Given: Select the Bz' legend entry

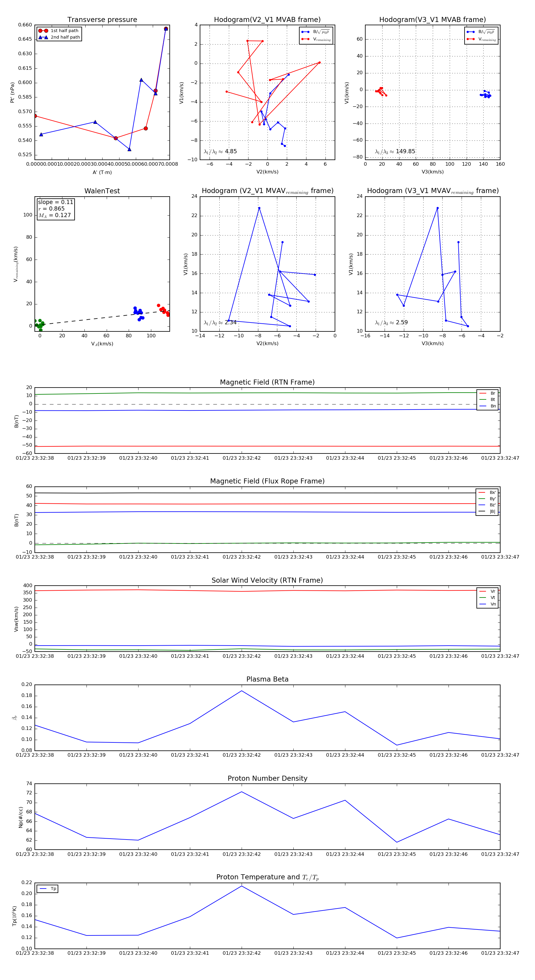Looking at the screenshot, I should (487, 505).
